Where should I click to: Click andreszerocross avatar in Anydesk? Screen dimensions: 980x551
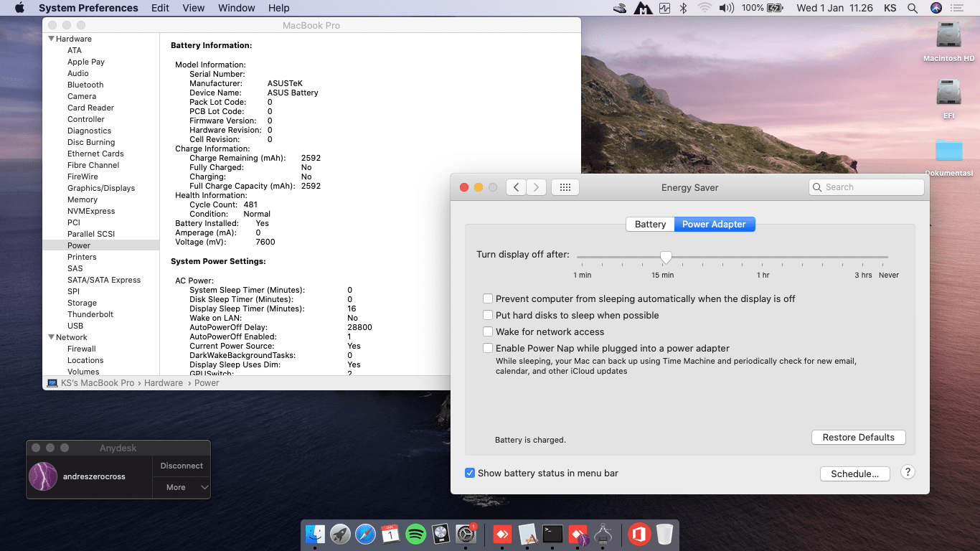(x=43, y=476)
